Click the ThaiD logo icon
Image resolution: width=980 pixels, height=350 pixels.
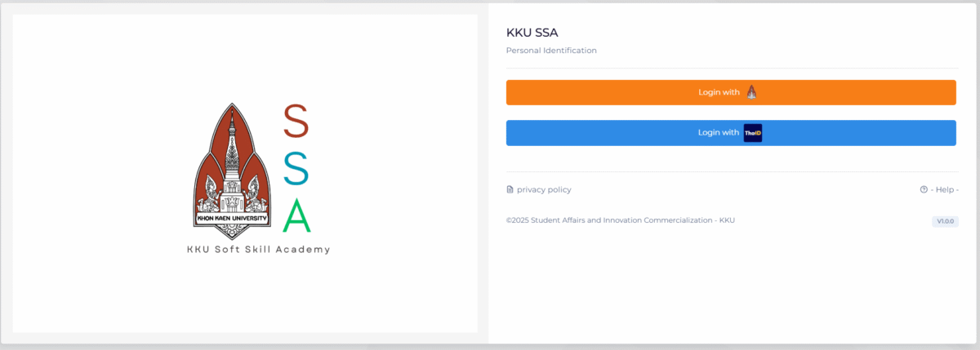click(752, 133)
